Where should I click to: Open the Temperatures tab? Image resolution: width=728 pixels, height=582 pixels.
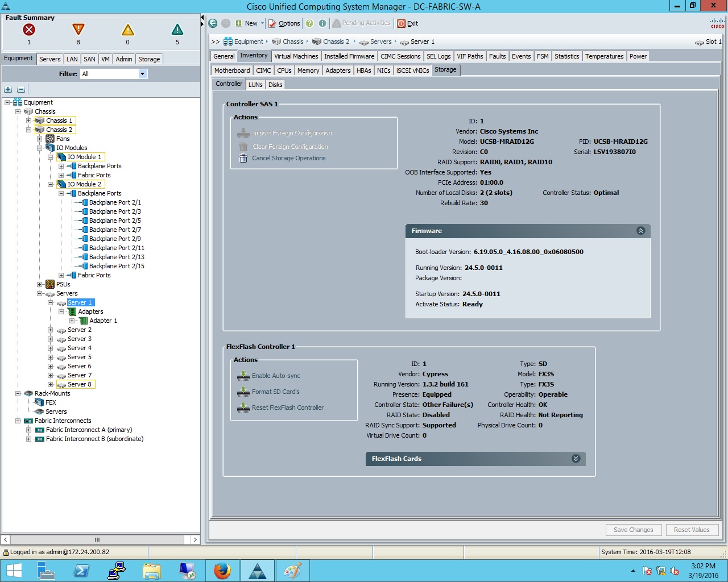click(604, 56)
